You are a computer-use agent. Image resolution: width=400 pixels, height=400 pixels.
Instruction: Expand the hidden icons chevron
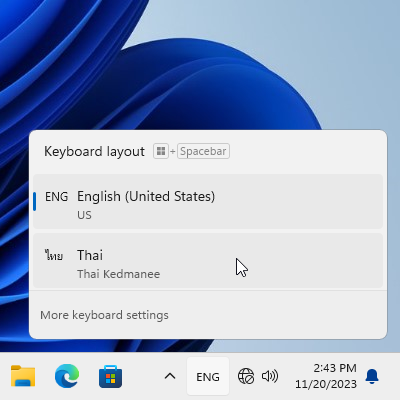click(170, 376)
